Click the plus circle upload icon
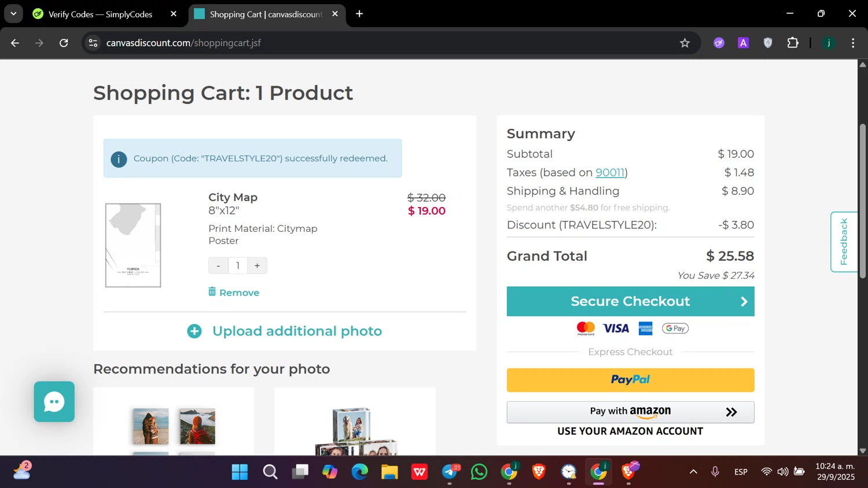 pyautogui.click(x=194, y=331)
